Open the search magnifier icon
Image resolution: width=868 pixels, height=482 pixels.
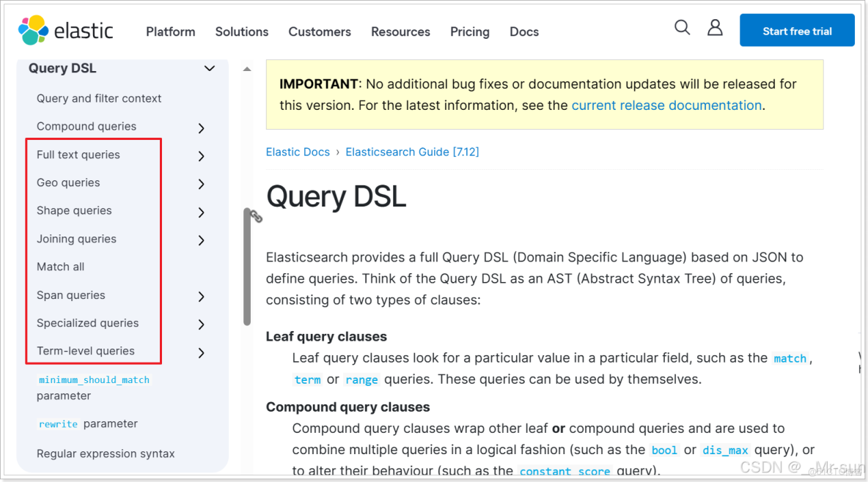pyautogui.click(x=682, y=27)
